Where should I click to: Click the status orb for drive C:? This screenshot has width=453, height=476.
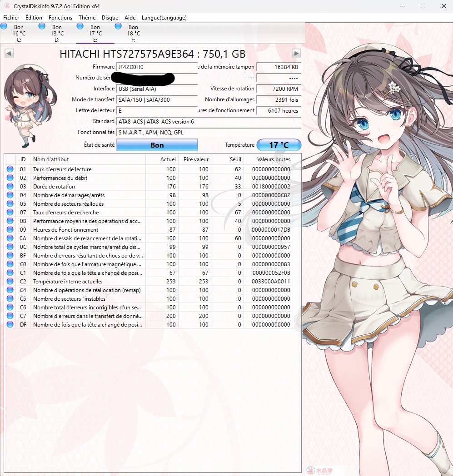tap(4, 27)
